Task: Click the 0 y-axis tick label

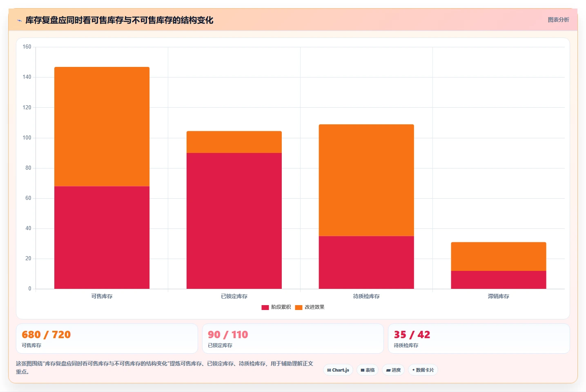Action: 29,289
